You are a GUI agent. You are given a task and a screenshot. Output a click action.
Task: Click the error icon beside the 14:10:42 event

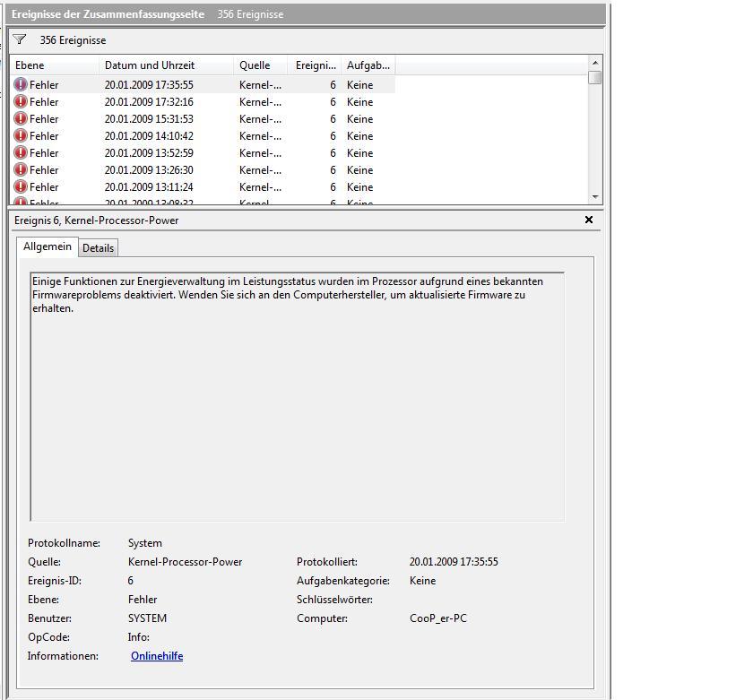20,135
